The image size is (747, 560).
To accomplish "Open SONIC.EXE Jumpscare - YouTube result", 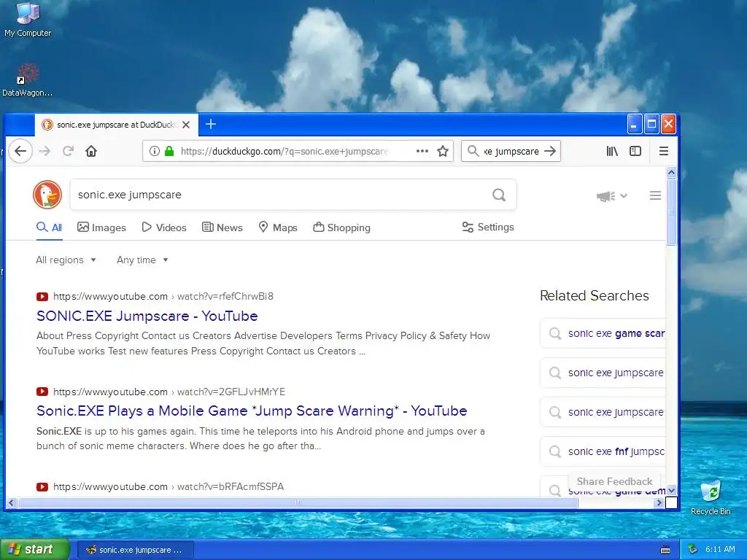I will point(147,316).
